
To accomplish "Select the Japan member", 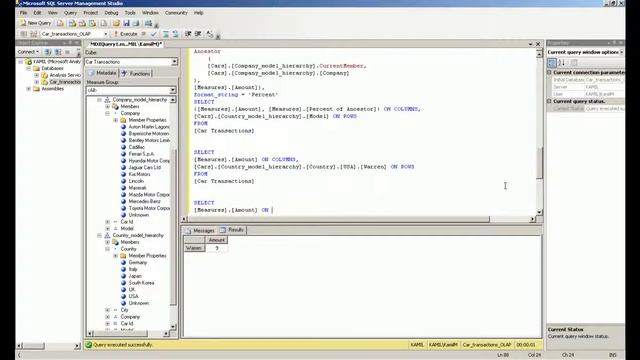I will pos(135,276).
